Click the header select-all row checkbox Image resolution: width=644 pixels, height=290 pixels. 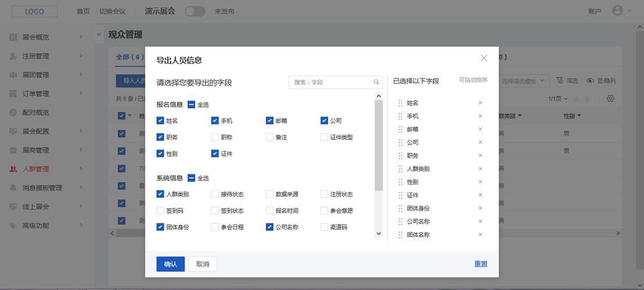coord(121,115)
